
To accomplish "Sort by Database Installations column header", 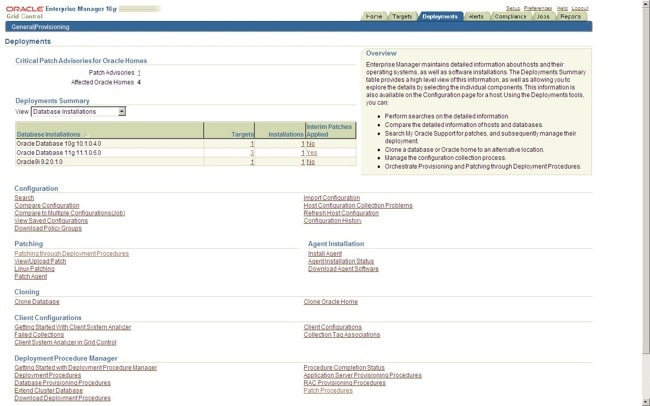I will coord(49,134).
